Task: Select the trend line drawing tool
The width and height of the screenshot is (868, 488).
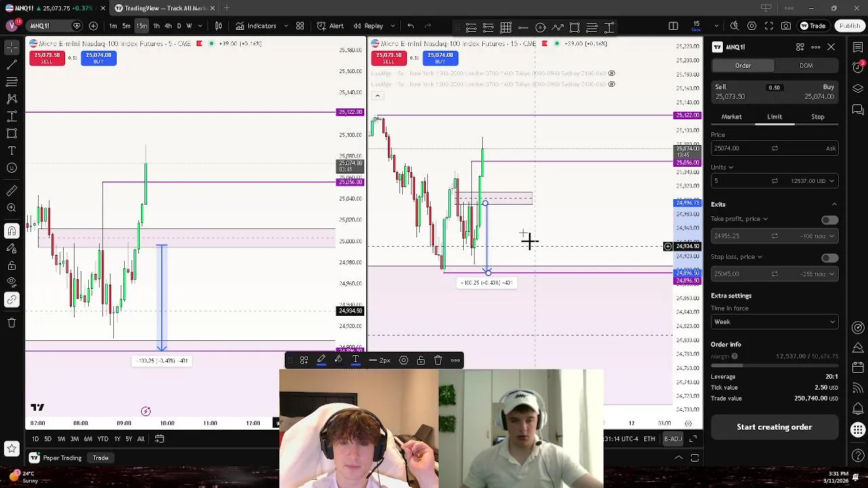Action: (12, 64)
